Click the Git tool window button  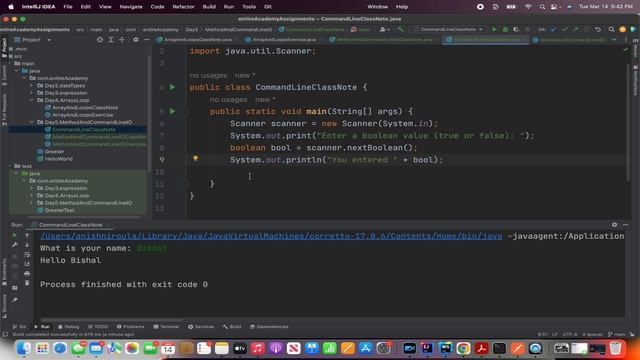(19, 327)
